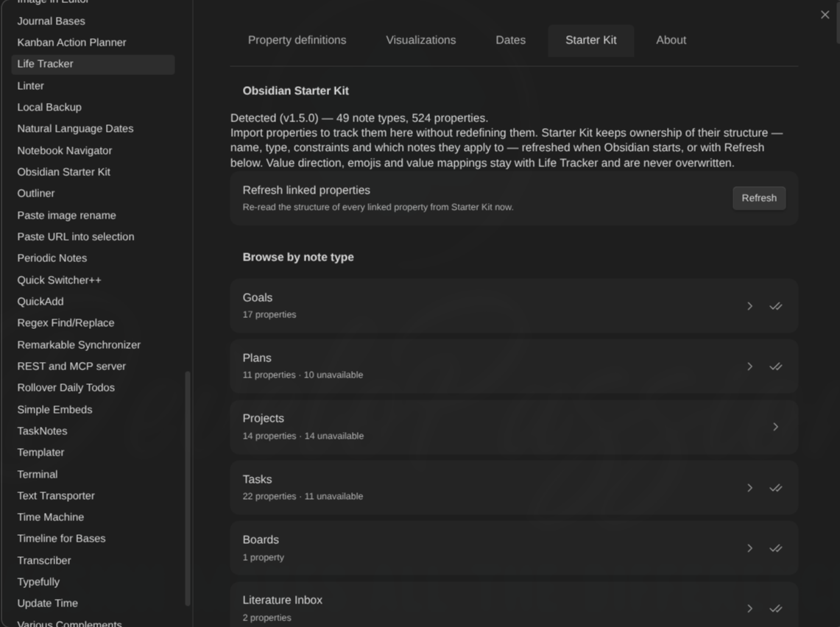Viewport: 840px width, 627px height.
Task: Go to the Dates tab
Action: pyautogui.click(x=510, y=40)
